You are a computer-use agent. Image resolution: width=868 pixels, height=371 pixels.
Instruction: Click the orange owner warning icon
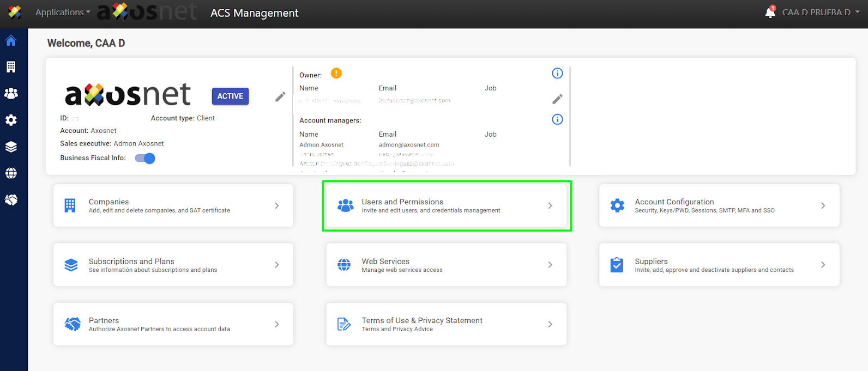point(336,74)
